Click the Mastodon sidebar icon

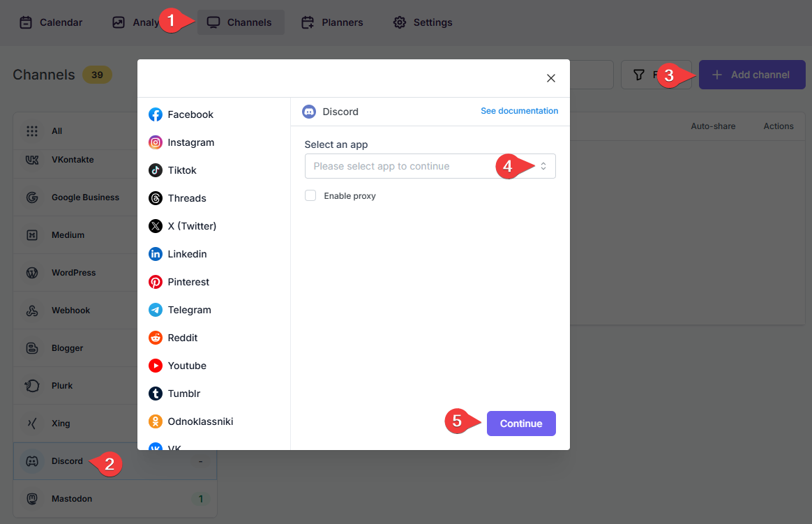pos(32,499)
